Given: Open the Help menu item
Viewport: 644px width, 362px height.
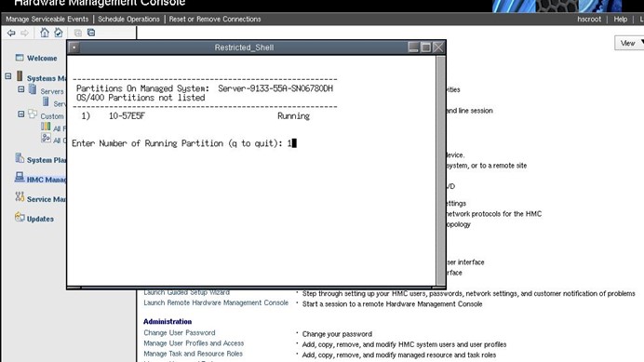Looking at the screenshot, I should coord(620,19).
